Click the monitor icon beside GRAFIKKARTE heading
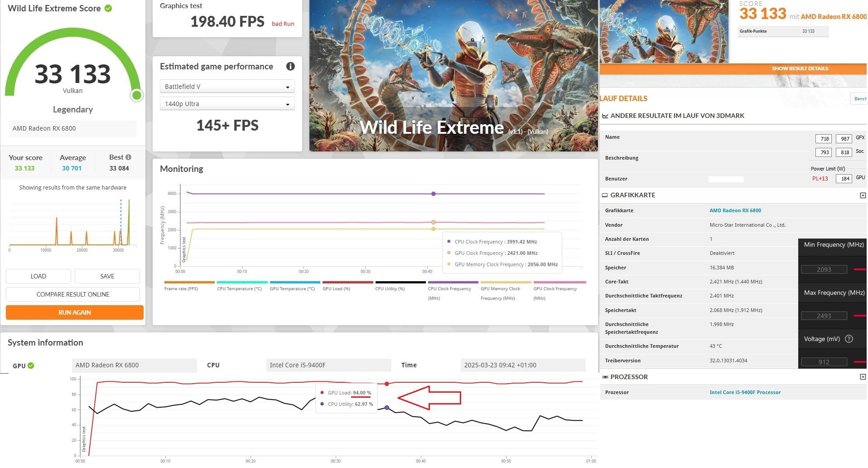 (604, 195)
